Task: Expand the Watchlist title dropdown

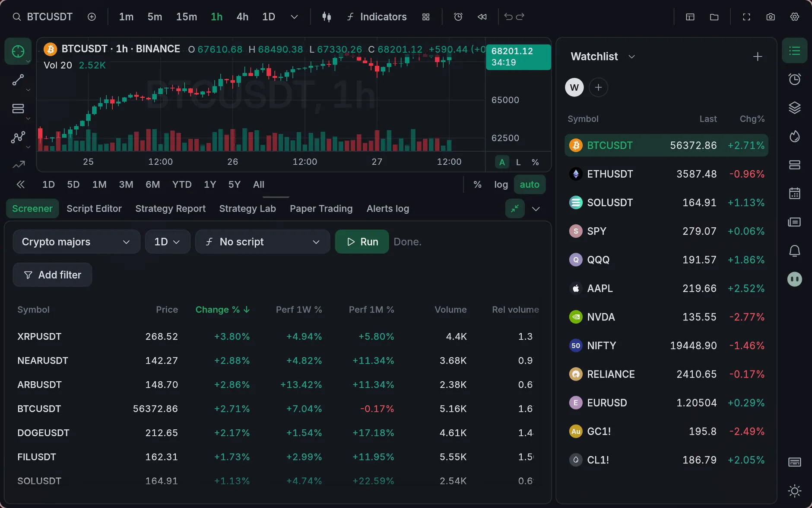Action: click(x=631, y=57)
